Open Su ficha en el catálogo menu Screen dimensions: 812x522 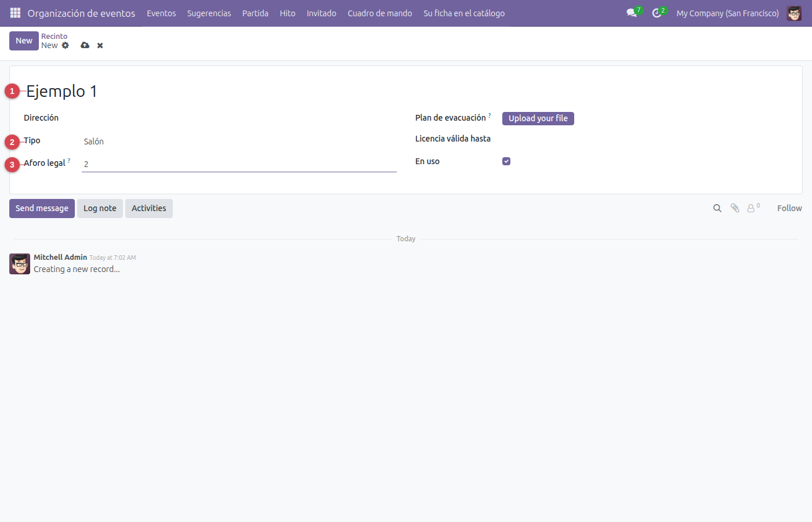464,13
